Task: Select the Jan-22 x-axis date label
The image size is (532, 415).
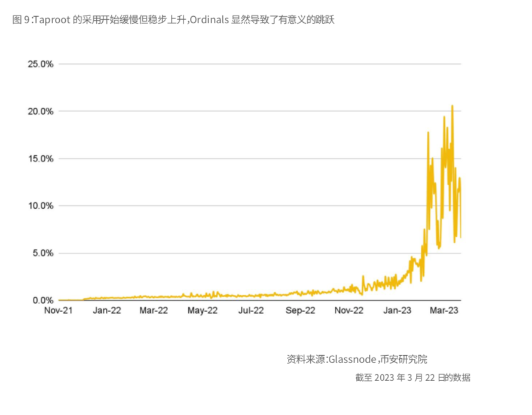Action: click(107, 311)
